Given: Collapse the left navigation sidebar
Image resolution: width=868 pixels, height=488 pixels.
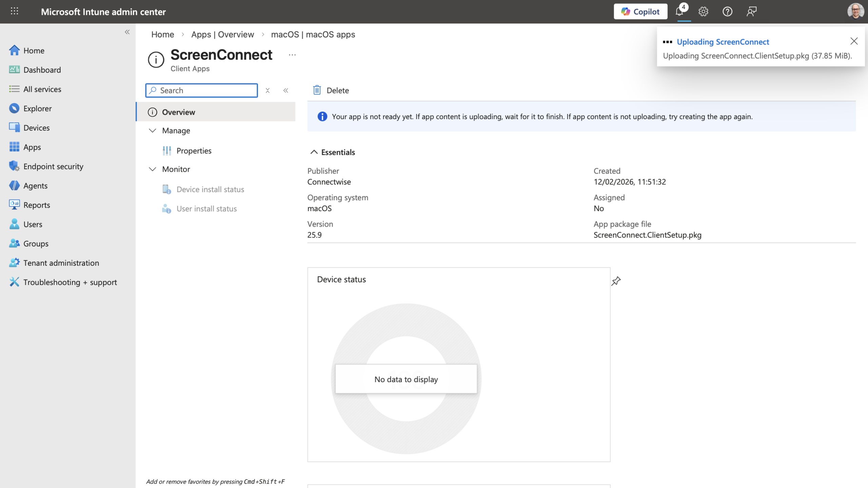Looking at the screenshot, I should pyautogui.click(x=127, y=32).
